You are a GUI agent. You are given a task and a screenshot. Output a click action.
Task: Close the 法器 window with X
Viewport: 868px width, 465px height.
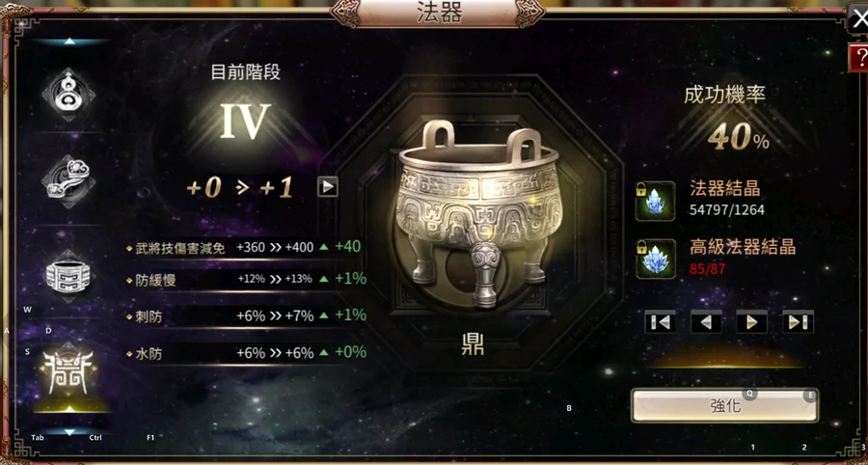(x=858, y=20)
